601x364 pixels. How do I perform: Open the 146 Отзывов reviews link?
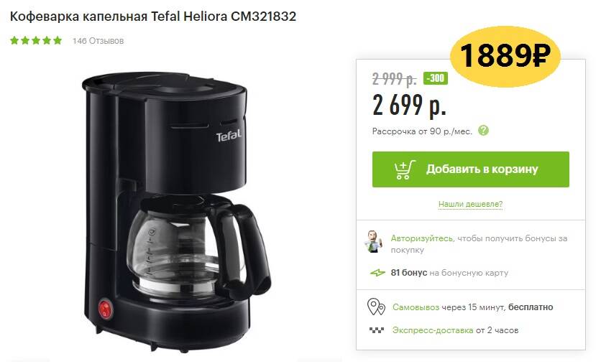(x=98, y=41)
